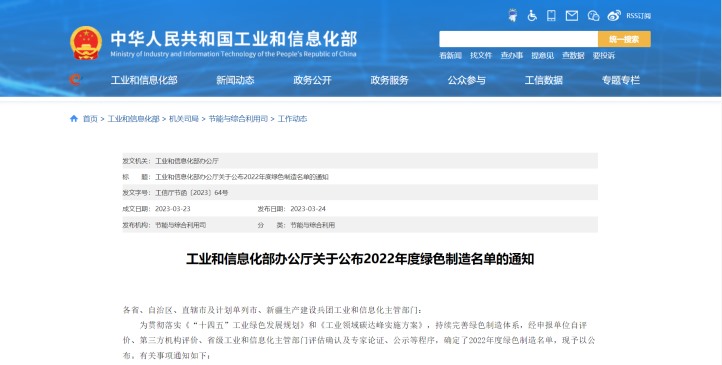Open RSS订阅 link
Viewport: 722px width, 365px height.
638,16
